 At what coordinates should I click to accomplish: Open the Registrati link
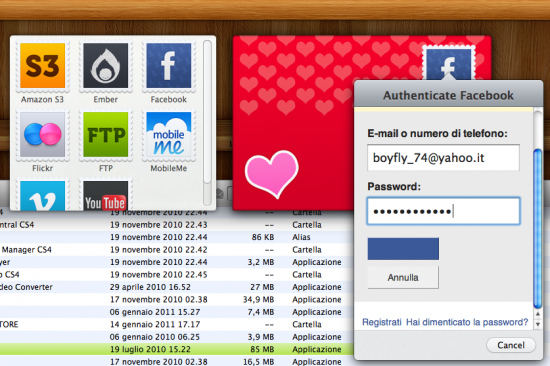click(x=382, y=322)
